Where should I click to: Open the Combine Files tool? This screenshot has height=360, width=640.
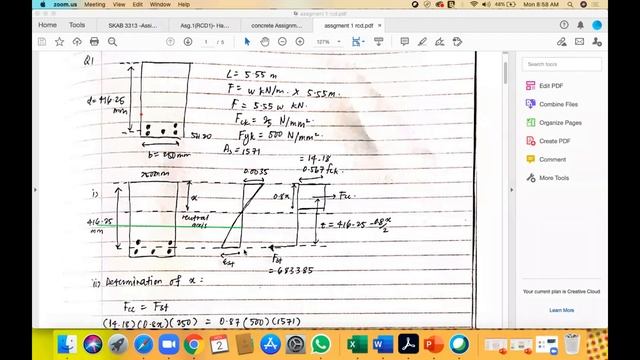552,104
